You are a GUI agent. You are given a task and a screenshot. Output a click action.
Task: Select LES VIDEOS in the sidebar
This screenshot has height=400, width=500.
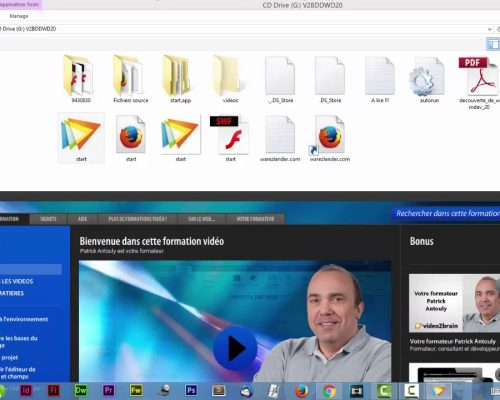17,281
